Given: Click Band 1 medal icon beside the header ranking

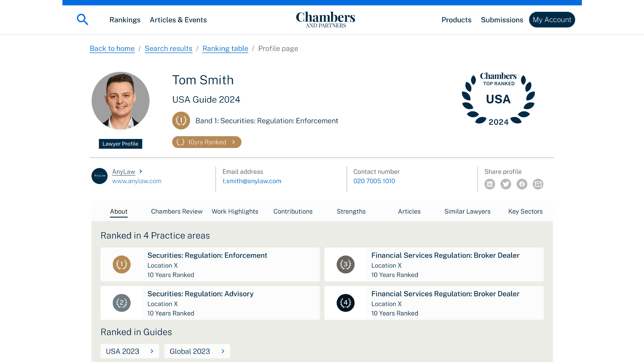Looking at the screenshot, I should click(x=181, y=120).
